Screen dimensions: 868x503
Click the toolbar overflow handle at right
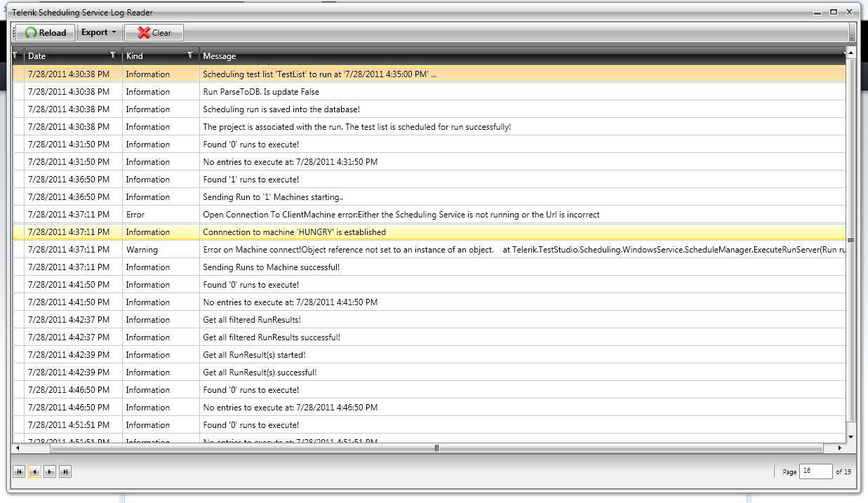852,32
